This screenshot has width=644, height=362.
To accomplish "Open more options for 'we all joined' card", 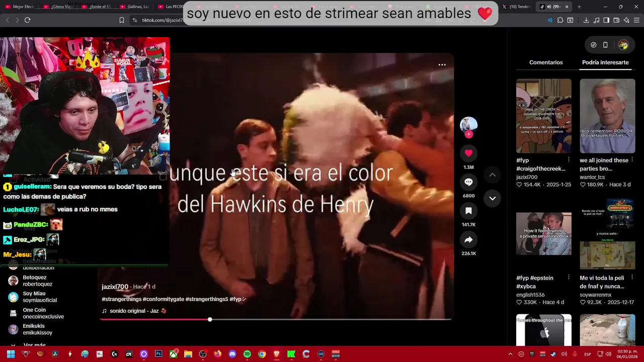I will [632, 160].
